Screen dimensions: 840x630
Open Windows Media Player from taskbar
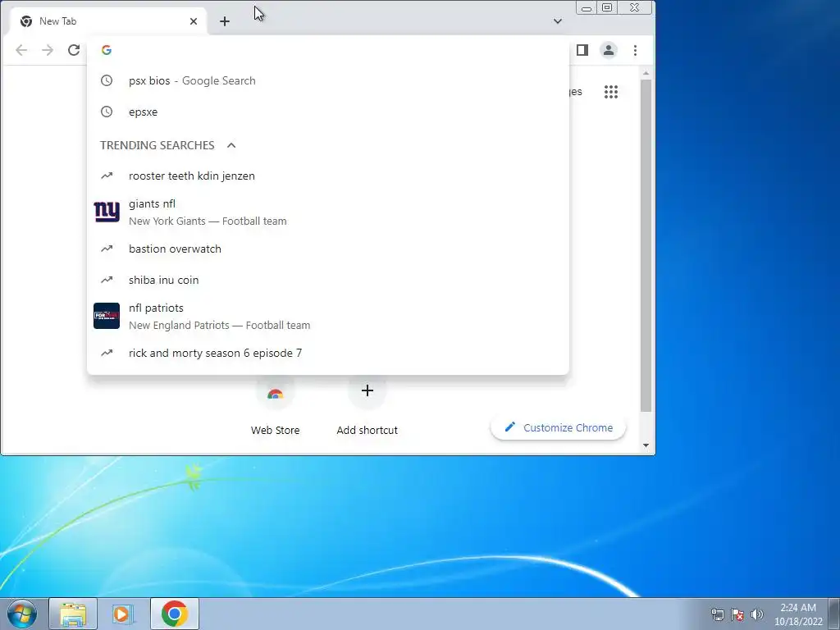(x=123, y=614)
